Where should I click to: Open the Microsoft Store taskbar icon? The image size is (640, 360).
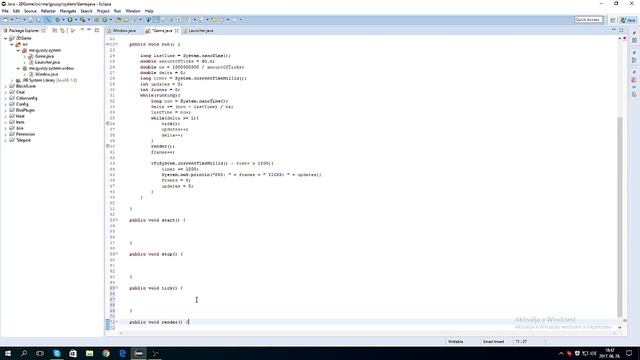73,353
